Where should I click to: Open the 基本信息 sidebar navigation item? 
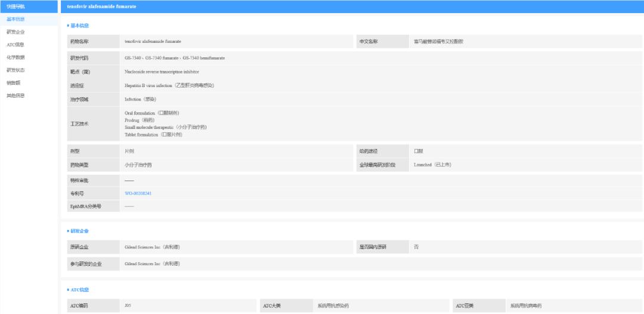point(16,19)
